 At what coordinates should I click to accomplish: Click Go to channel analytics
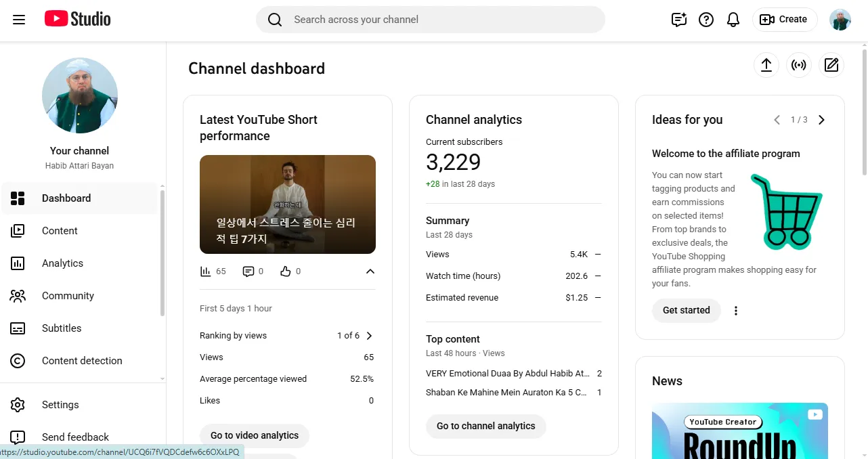coord(486,427)
